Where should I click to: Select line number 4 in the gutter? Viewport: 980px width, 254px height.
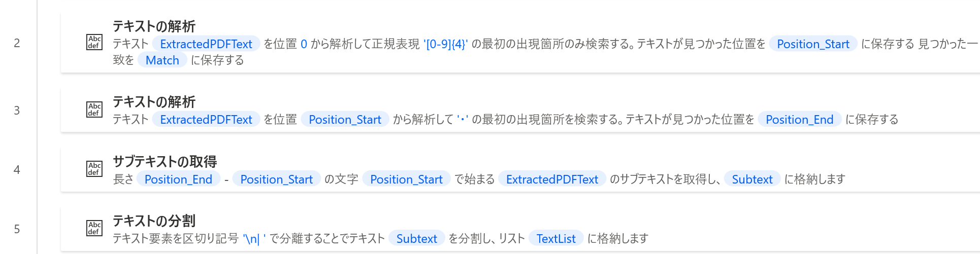(17, 170)
